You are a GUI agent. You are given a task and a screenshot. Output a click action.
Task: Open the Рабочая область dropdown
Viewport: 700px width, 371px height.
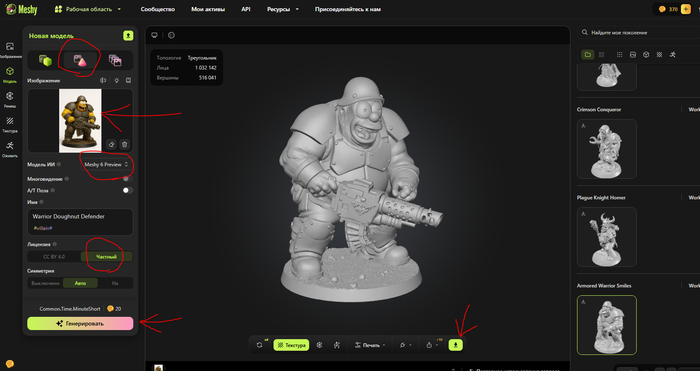tap(88, 9)
